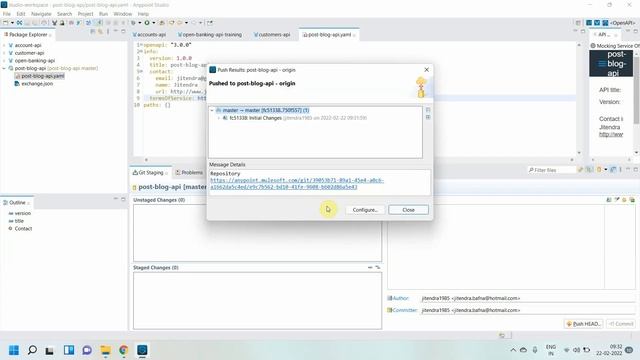The image size is (640, 360).
Task: Switch to the Problems view tab
Action: [x=189, y=173]
